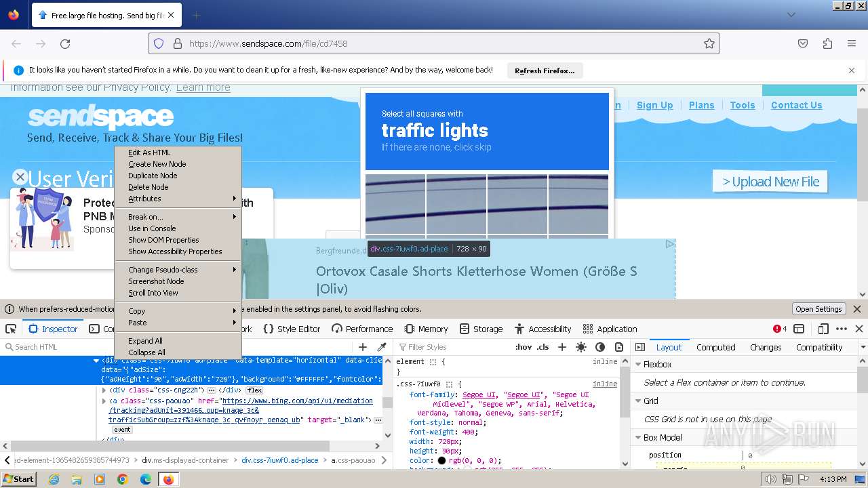Choose Scroll Into View

tap(178, 293)
